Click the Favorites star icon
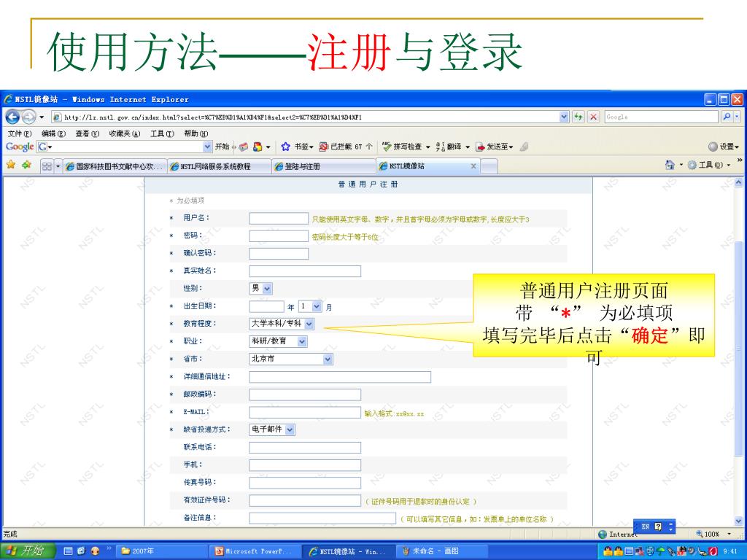The width and height of the screenshot is (747, 560). (10, 165)
